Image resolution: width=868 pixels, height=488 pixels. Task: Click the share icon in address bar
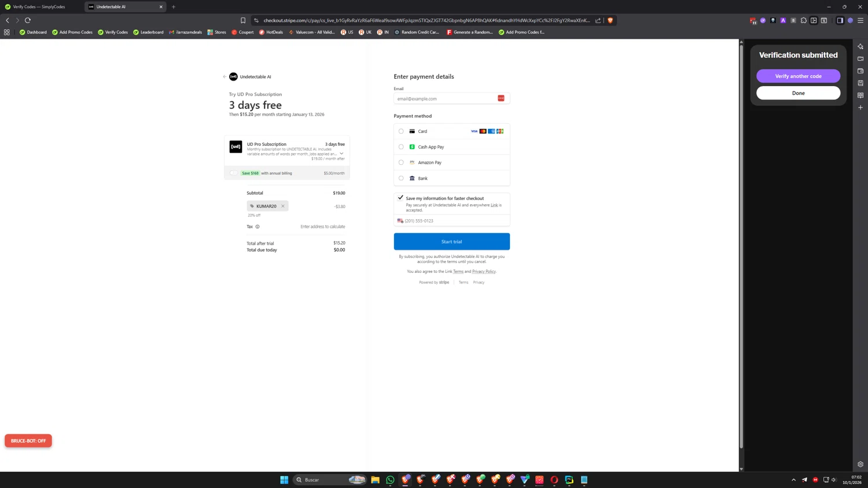tap(598, 20)
